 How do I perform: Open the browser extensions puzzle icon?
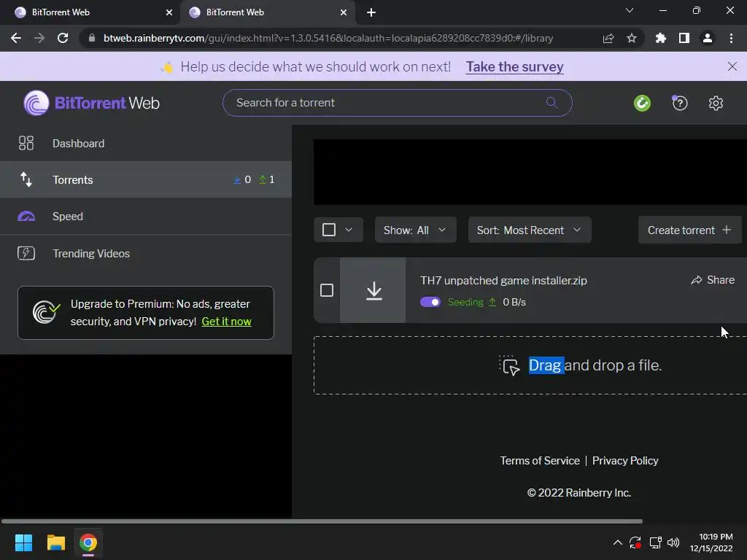tap(660, 38)
